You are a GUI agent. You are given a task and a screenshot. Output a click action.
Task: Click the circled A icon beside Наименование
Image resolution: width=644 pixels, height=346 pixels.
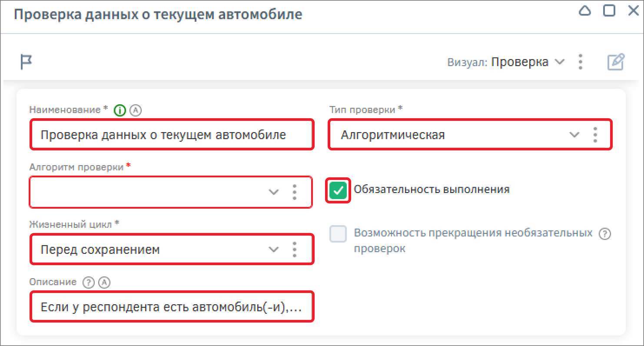(136, 111)
